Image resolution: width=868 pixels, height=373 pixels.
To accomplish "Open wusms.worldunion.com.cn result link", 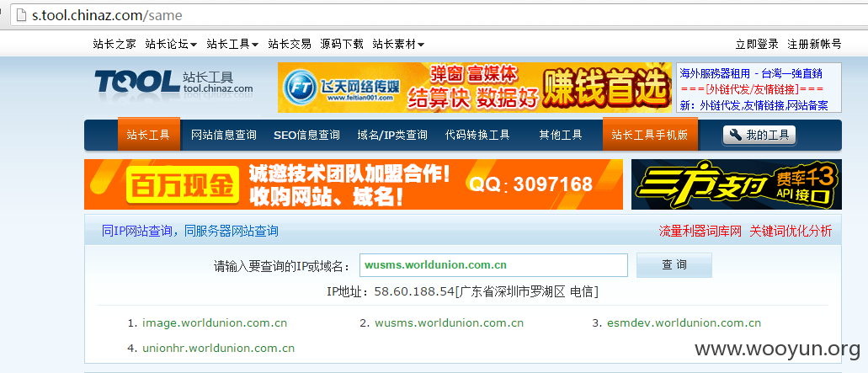I will click(x=449, y=322).
